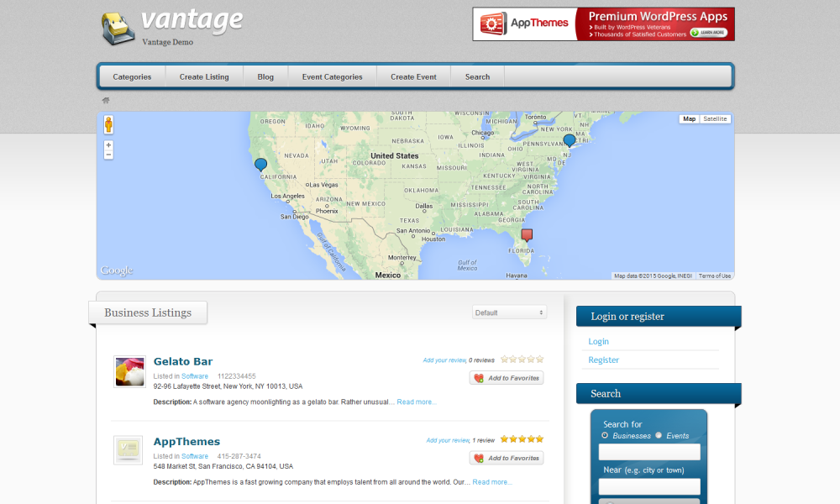Click the home breadcrumb icon
The image size is (840, 504).
pyautogui.click(x=106, y=100)
